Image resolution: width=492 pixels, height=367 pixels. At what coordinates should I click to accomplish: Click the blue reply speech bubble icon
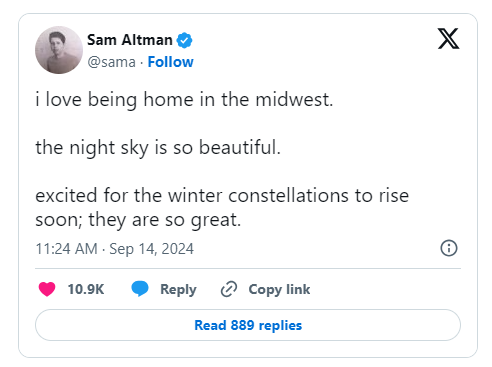(x=140, y=289)
